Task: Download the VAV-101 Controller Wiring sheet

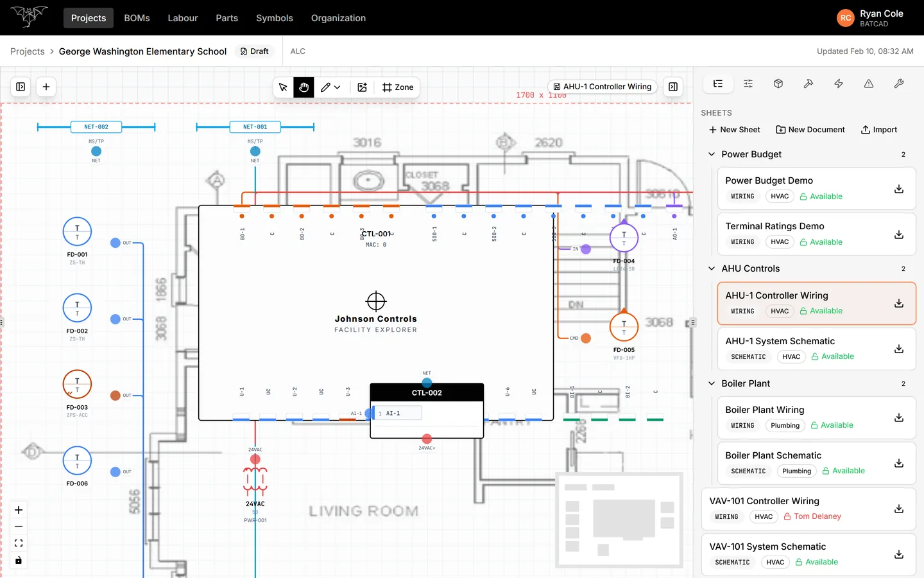Action: coord(899,509)
